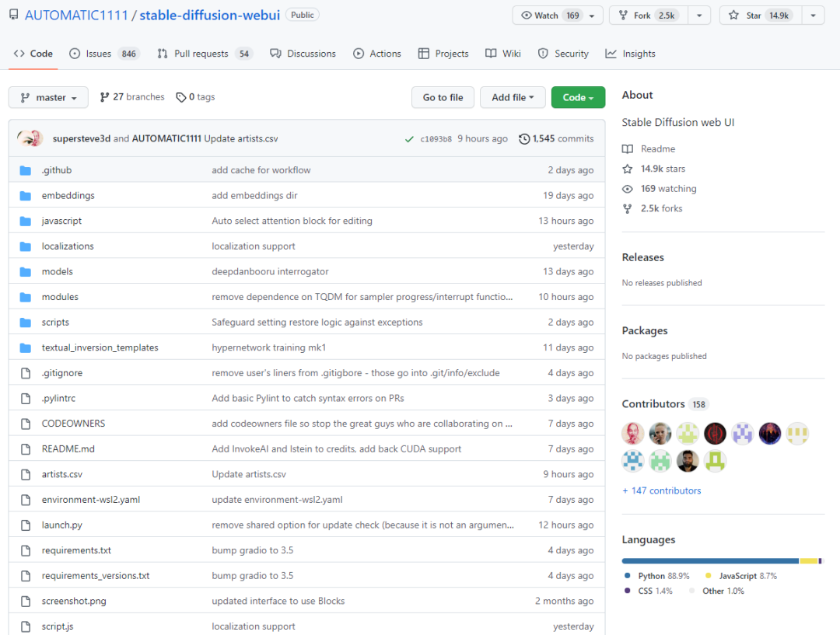Open the Watch notifications dropdown
The width and height of the screenshot is (840, 635).
pos(558,16)
